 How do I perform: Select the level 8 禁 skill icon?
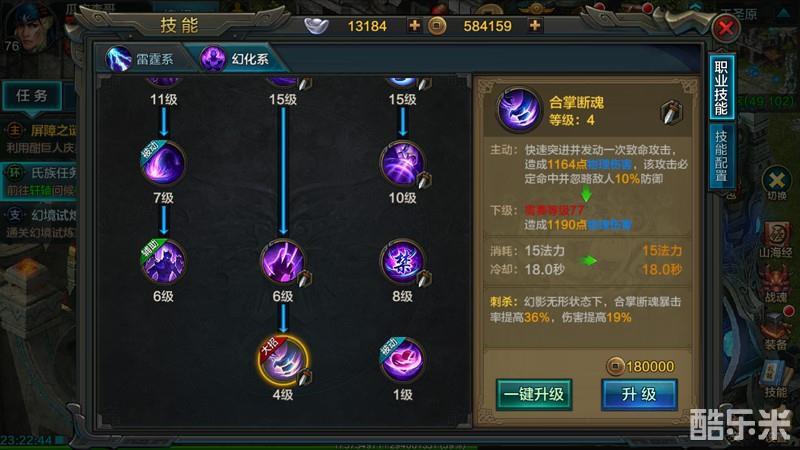(403, 262)
